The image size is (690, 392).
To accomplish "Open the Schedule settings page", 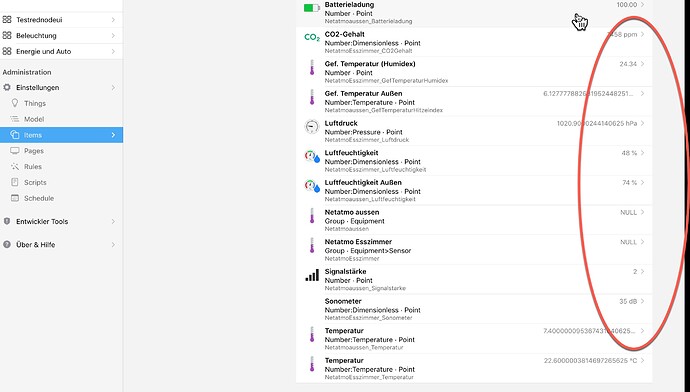I will [x=62, y=198].
